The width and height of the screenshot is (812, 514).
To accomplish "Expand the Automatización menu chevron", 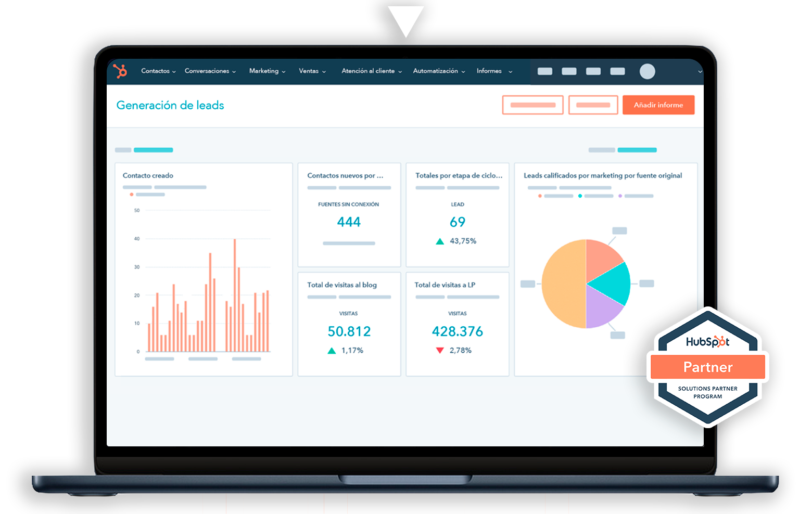I will point(463,72).
